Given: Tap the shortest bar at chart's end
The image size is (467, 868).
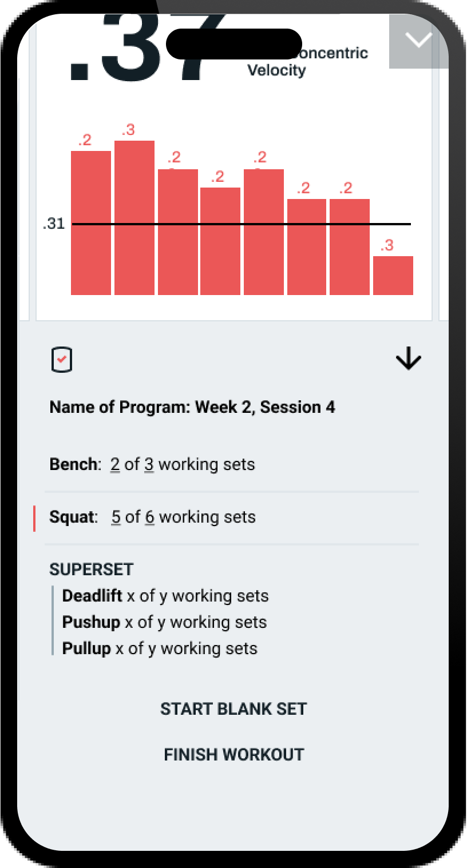Looking at the screenshot, I should [393, 275].
